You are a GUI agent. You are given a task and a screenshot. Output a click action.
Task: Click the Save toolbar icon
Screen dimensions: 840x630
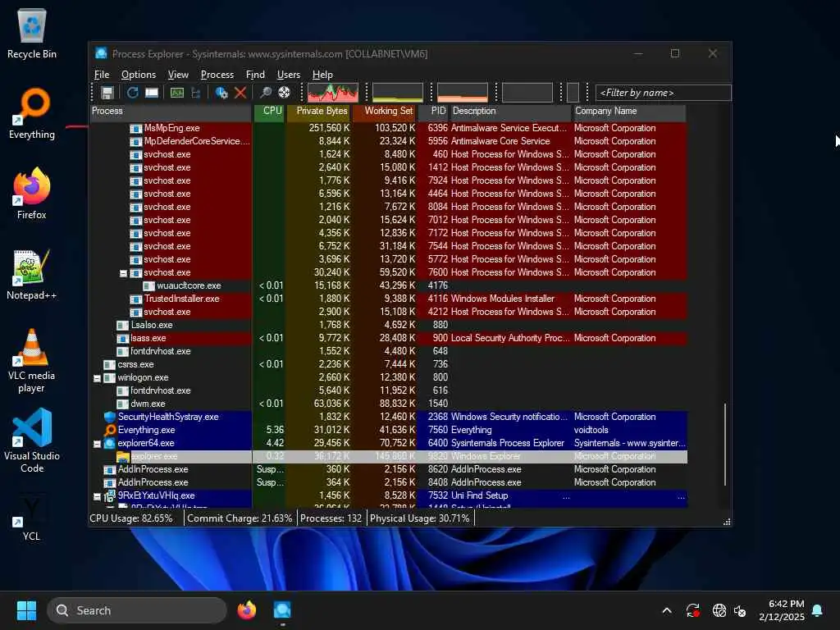click(107, 93)
